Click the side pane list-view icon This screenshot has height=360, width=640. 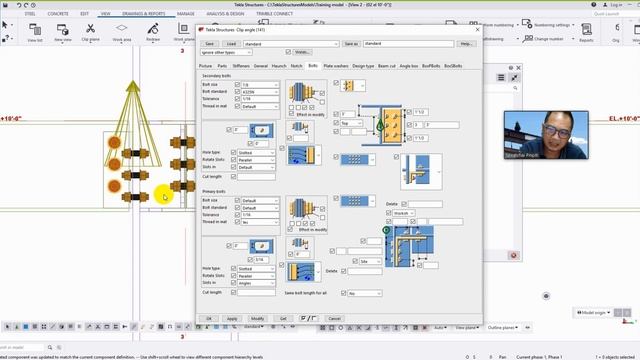501,78
